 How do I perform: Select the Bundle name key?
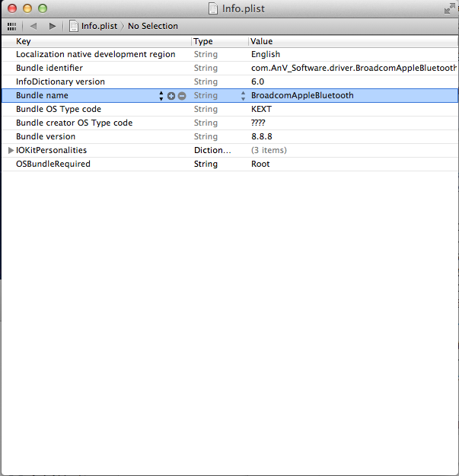(x=42, y=95)
